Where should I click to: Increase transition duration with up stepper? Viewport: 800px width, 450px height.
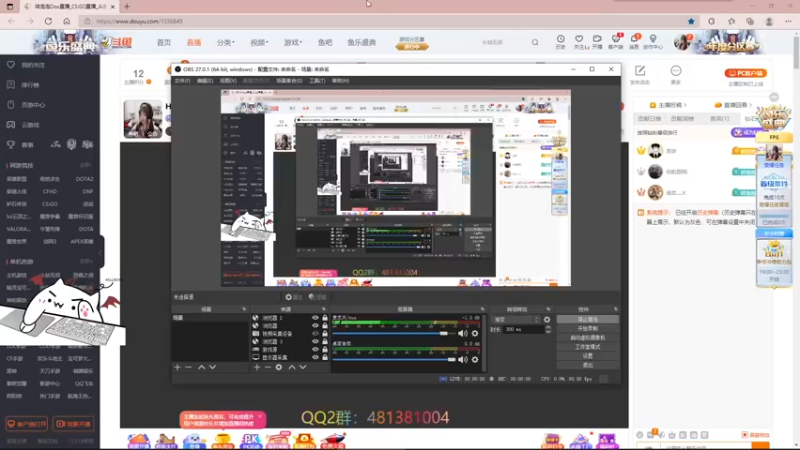pos(548,328)
